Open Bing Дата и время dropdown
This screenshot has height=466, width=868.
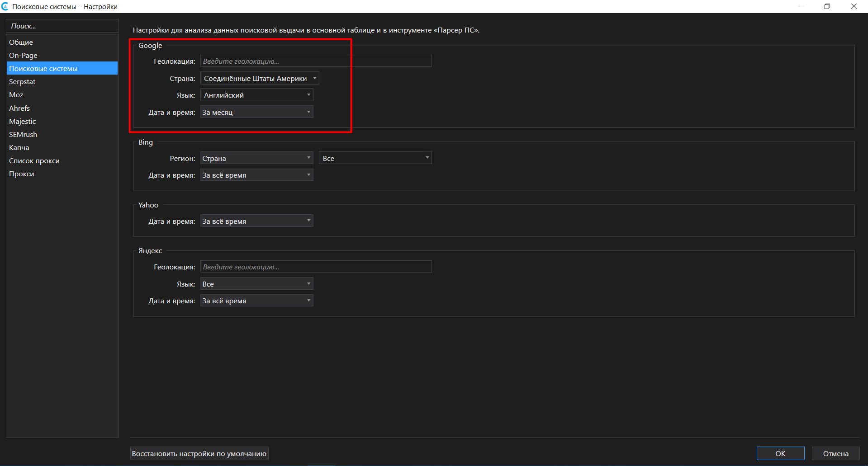[x=256, y=175]
